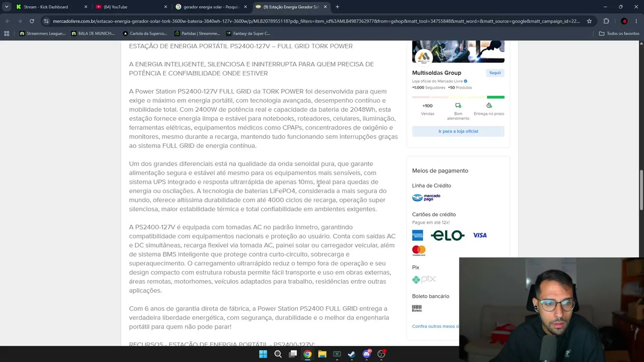Image resolution: width=644 pixels, height=362 pixels.
Task: Open Windows taskbar Search
Action: coord(278,354)
